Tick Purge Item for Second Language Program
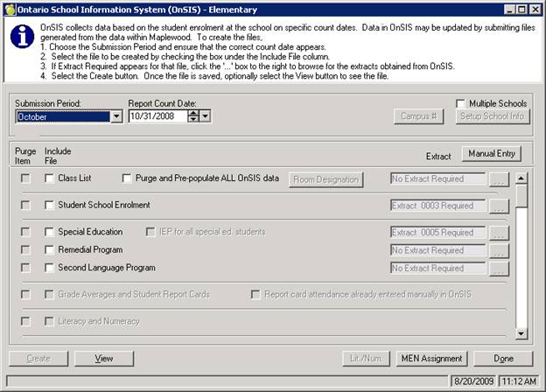 click(25, 268)
